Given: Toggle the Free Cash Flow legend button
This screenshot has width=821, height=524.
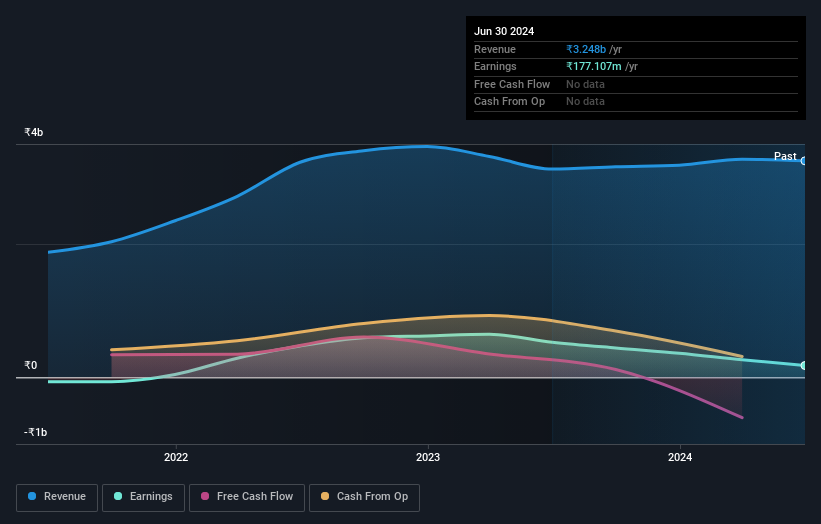Looking at the screenshot, I should pyautogui.click(x=247, y=497).
